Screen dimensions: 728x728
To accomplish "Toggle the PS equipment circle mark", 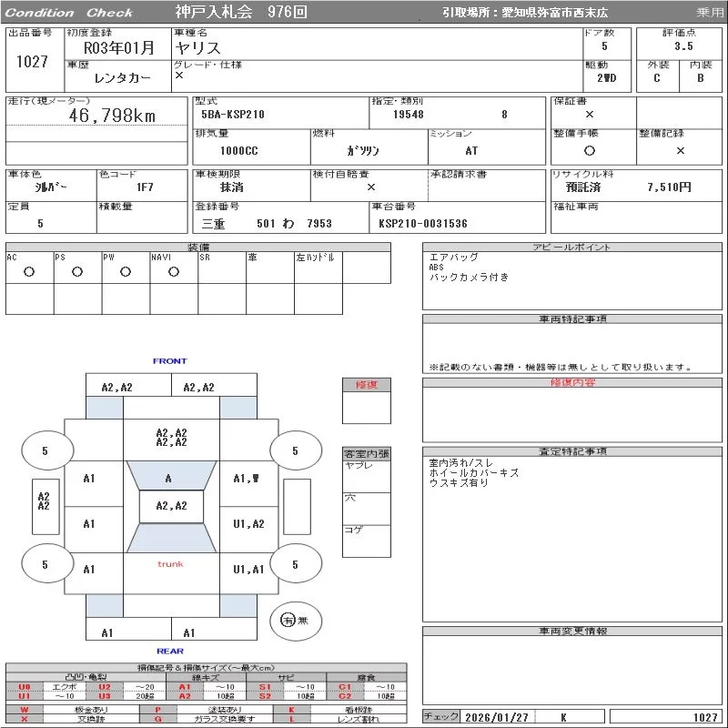I will click(77, 272).
